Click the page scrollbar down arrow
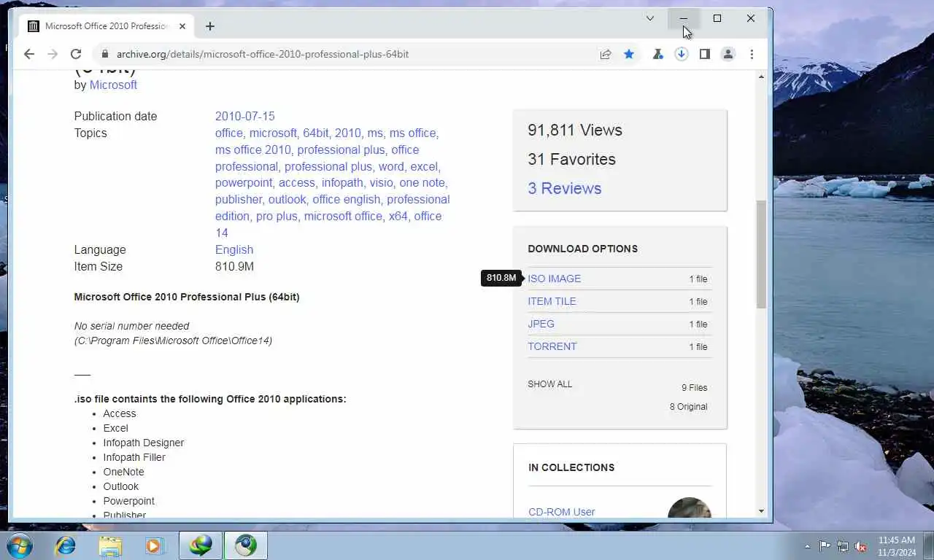This screenshot has width=934, height=560. (x=762, y=512)
